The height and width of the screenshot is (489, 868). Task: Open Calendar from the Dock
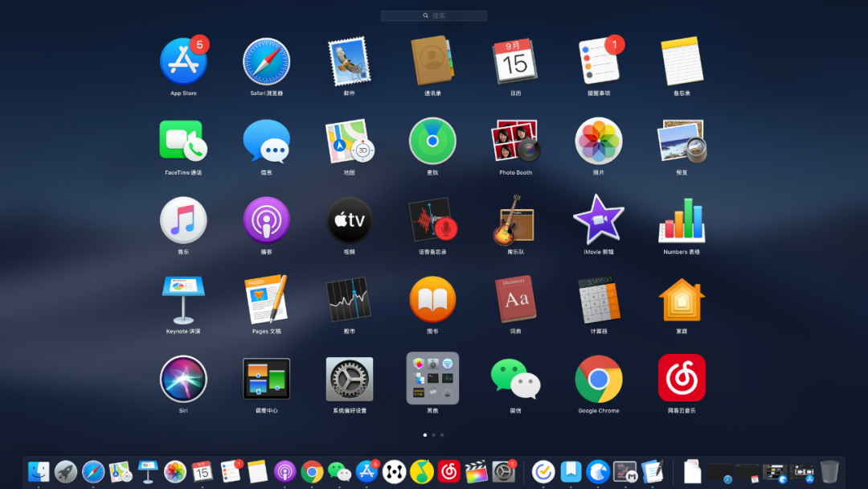(x=202, y=472)
